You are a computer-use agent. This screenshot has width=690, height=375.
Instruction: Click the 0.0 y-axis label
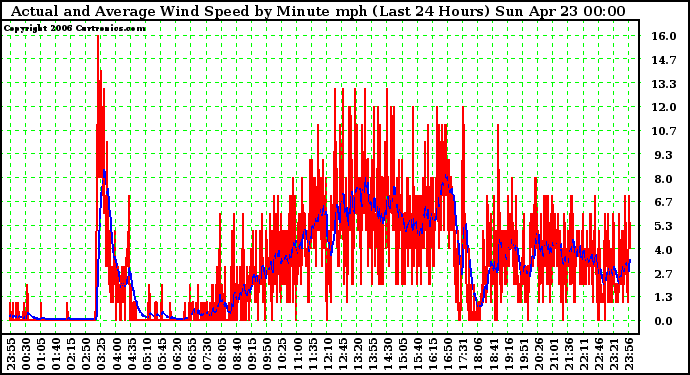click(x=664, y=321)
